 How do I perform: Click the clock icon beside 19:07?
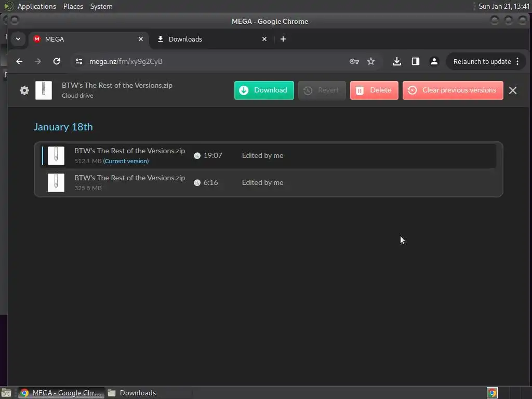[197, 156]
